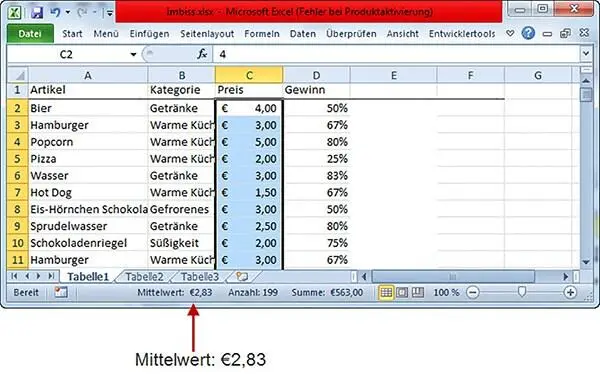Open the Daten ribbon tab
The width and height of the screenshot is (600, 380).
tap(303, 34)
